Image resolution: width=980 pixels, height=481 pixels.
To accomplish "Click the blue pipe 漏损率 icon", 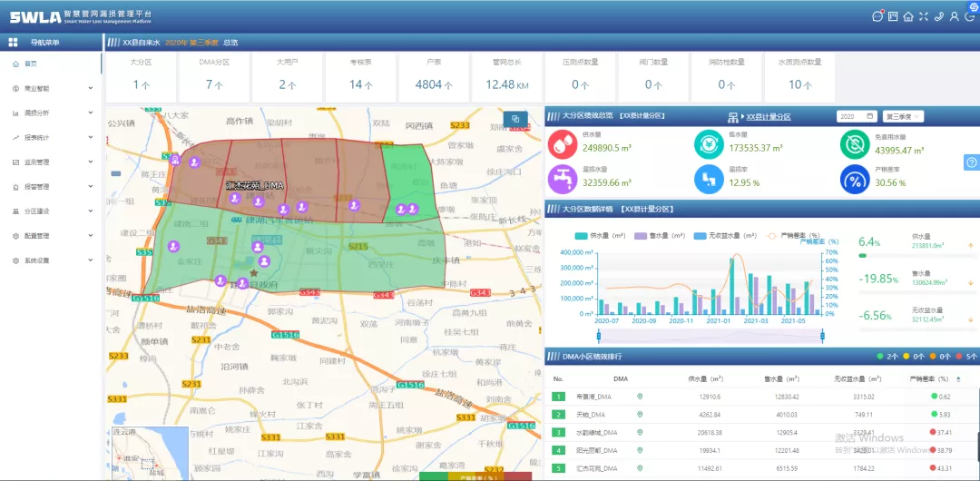I will [x=709, y=180].
